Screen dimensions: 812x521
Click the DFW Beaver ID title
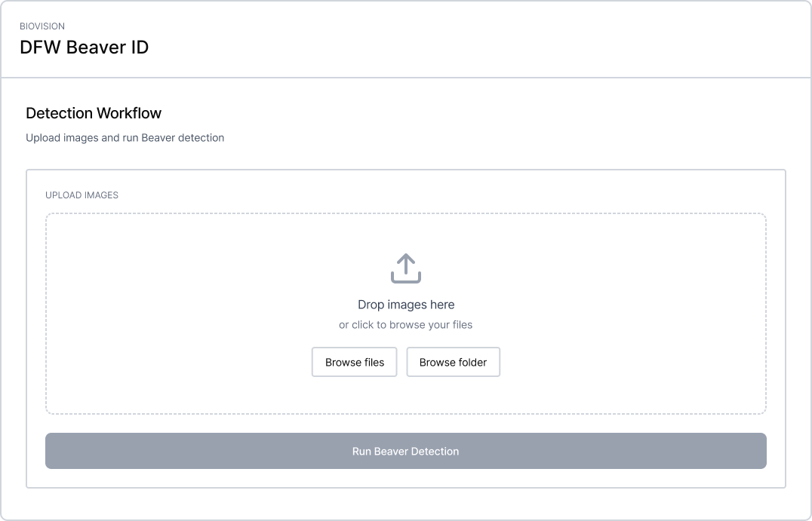(83, 47)
